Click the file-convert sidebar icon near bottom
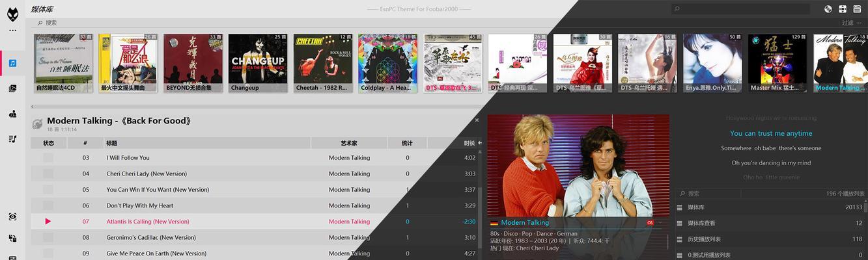The width and height of the screenshot is (868, 260). pos(12,239)
